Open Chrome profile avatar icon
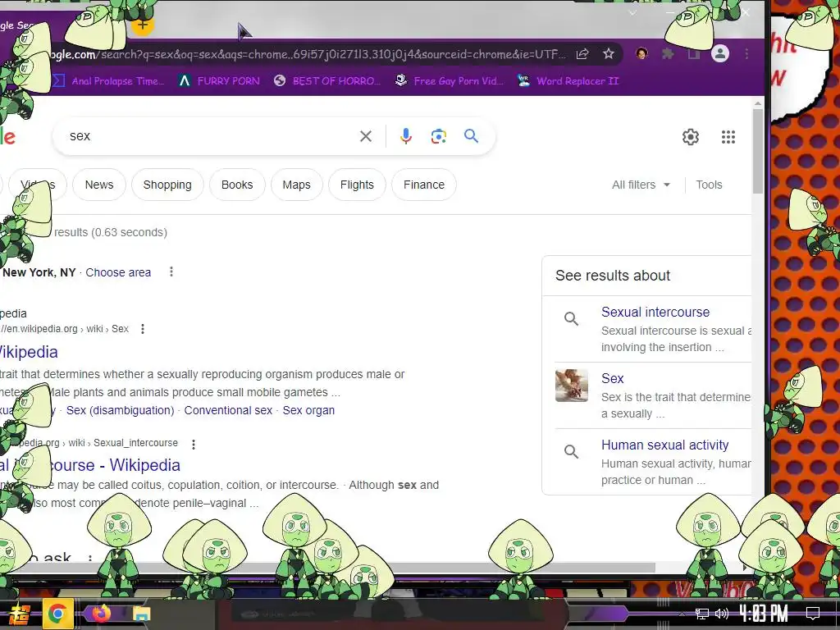The width and height of the screenshot is (840, 630). (x=720, y=53)
